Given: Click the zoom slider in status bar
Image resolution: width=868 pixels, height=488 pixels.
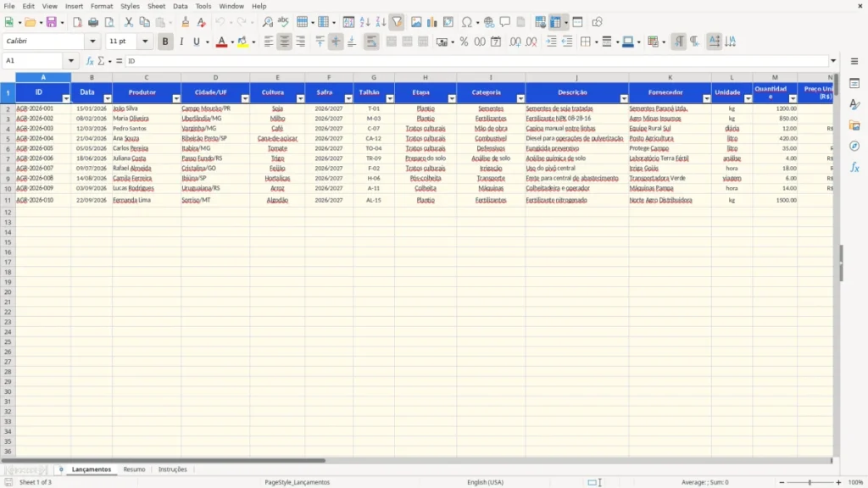Looking at the screenshot, I should [x=810, y=482].
